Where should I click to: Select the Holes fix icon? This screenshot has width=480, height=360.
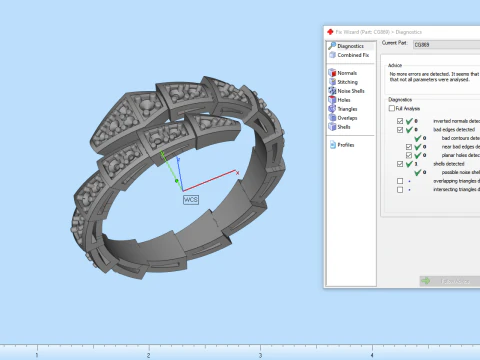coord(332,100)
